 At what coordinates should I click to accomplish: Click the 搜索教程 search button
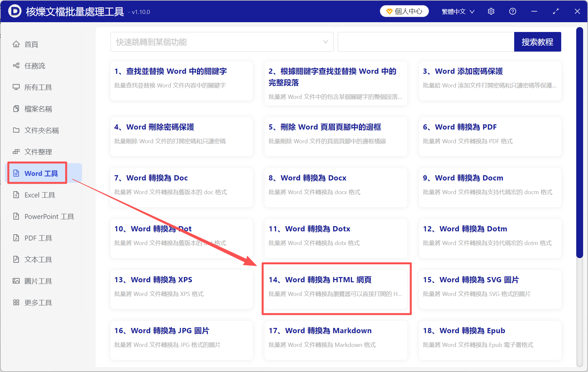537,42
